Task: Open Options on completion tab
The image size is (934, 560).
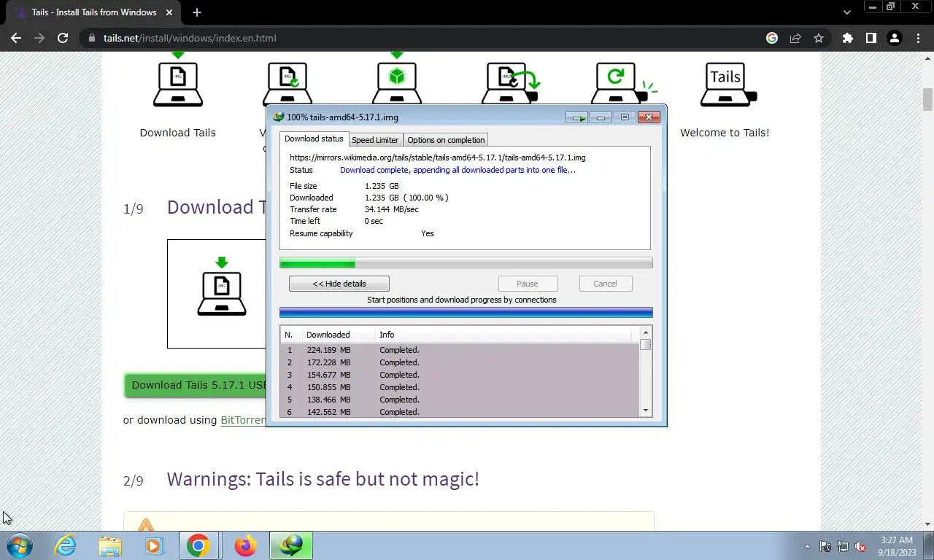Action: point(446,140)
